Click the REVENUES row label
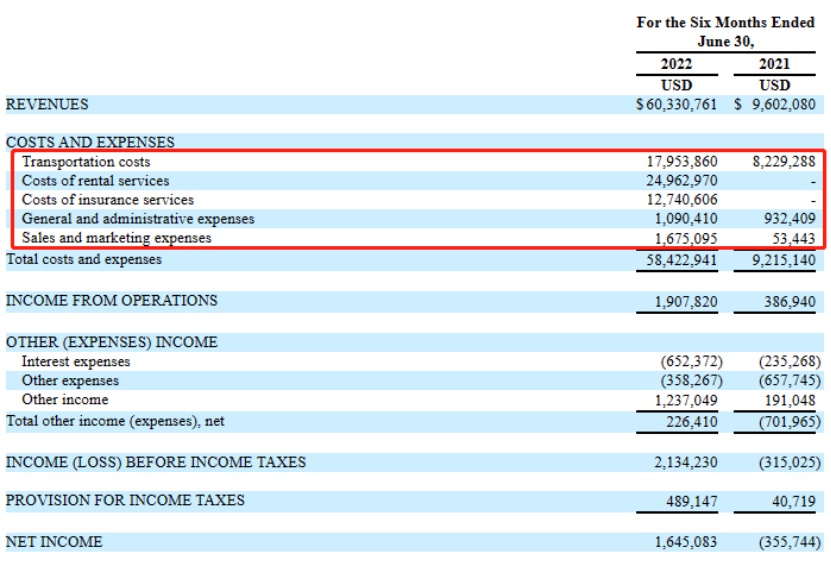Image resolution: width=831 pixels, height=561 pixels. tap(47, 104)
